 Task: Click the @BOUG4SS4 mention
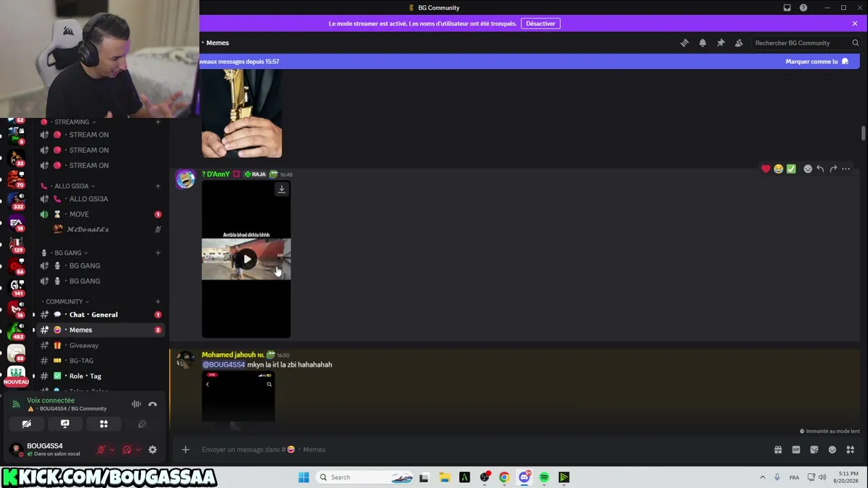224,365
